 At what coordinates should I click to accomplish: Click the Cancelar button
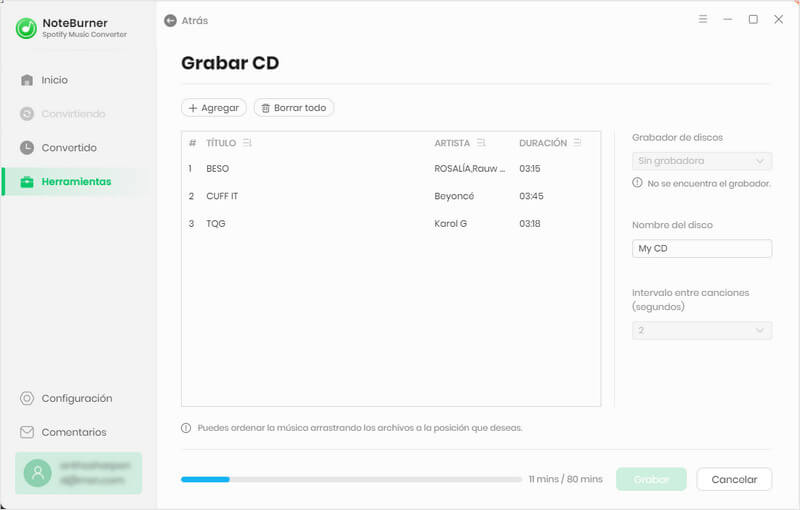click(x=734, y=480)
